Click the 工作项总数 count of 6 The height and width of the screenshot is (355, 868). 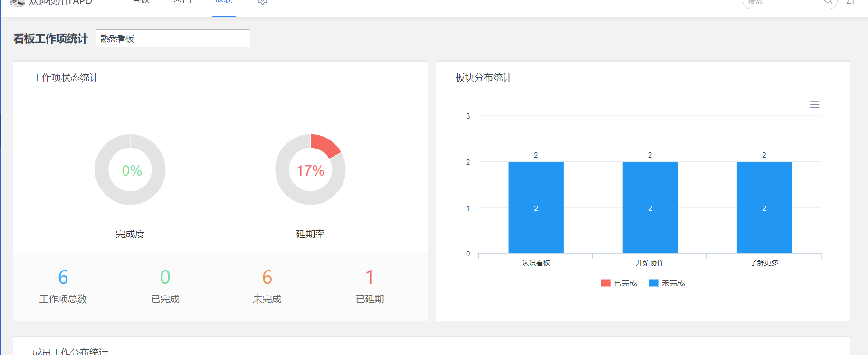click(63, 278)
